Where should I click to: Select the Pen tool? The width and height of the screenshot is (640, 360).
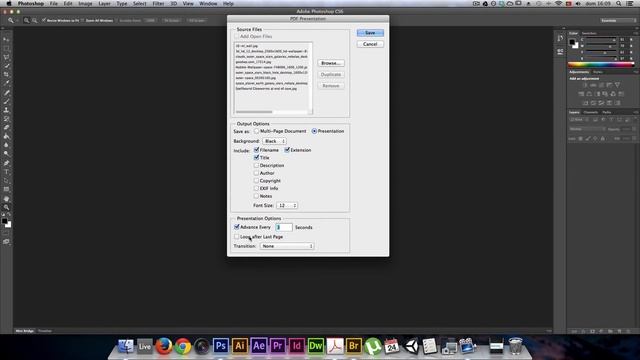6,163
